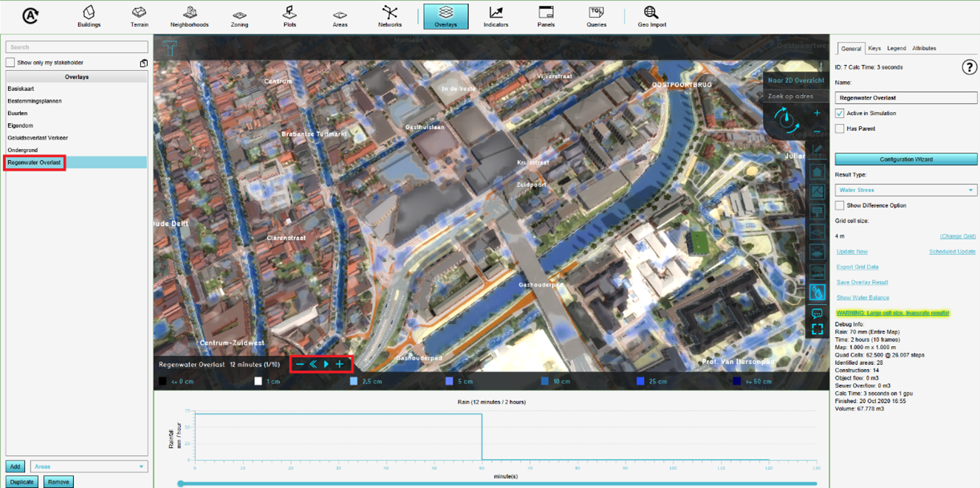Switch to the Legend tab
This screenshot has height=488, width=980.
[x=896, y=49]
